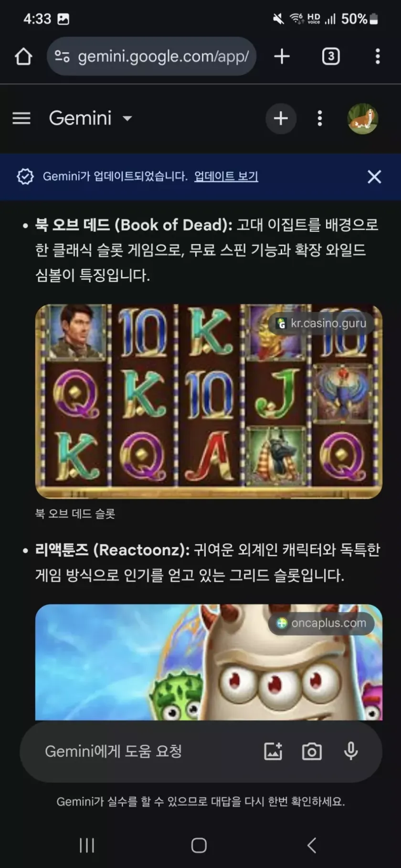Open the kr.casino.guru source chip
Viewport: 401px width, 868px height.
[321, 323]
